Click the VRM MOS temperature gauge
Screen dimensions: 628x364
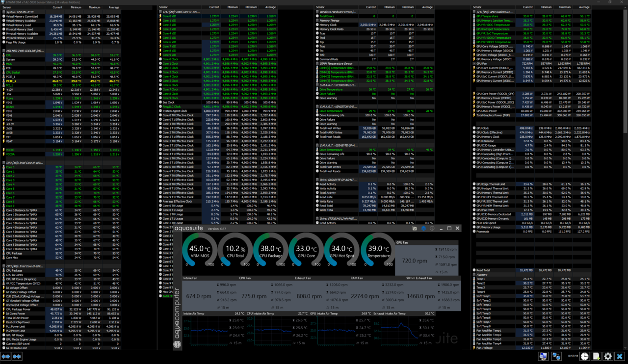199,249
